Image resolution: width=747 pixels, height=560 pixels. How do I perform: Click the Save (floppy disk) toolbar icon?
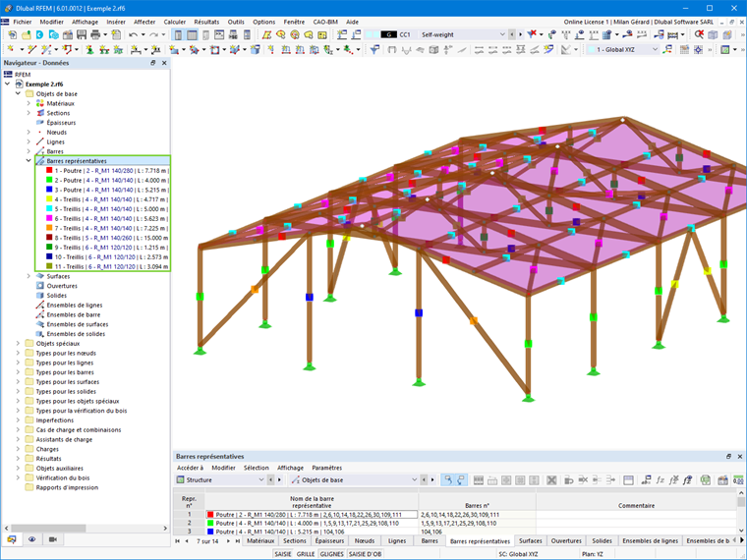click(x=82, y=34)
